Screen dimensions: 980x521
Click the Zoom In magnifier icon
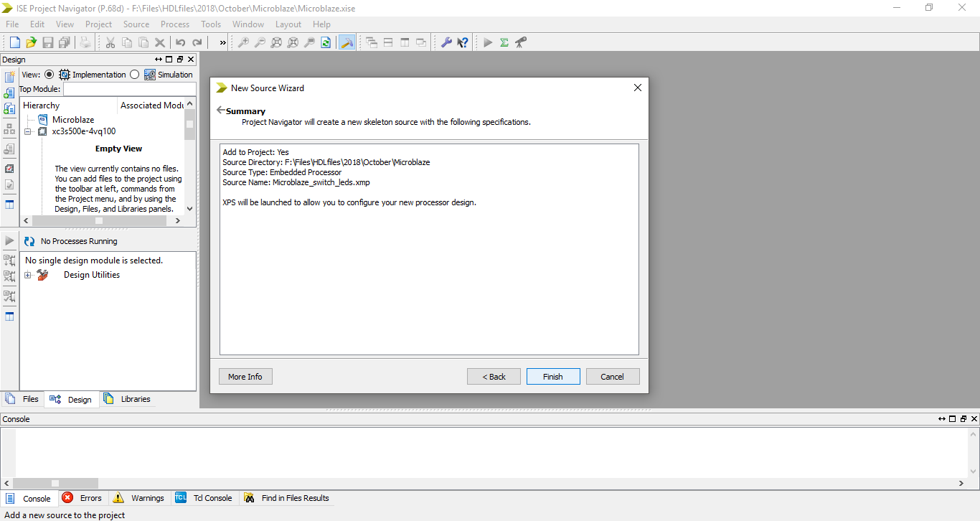click(x=243, y=42)
